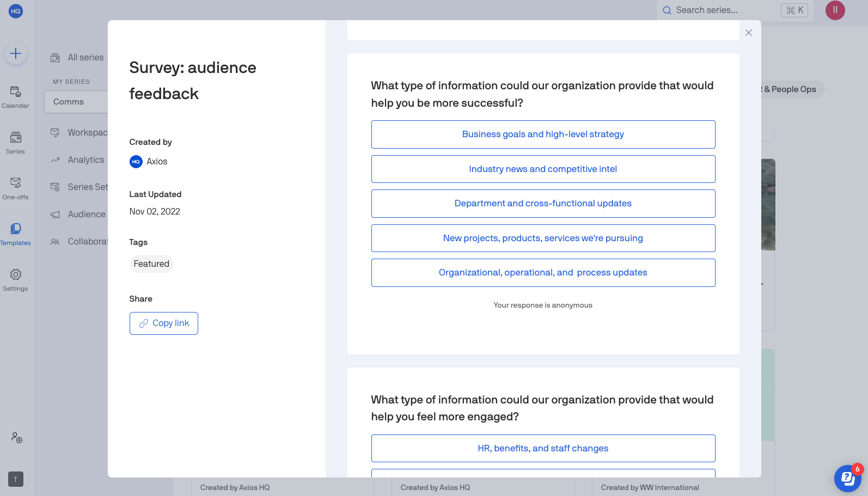Click the Audience megaphone icon

tap(55, 215)
